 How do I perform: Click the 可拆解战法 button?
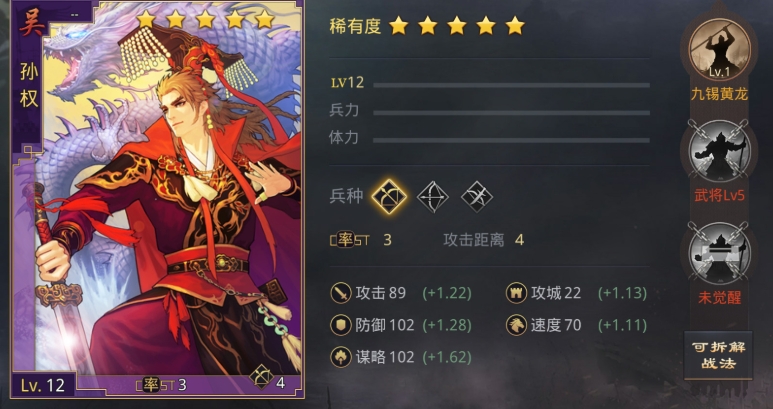(x=718, y=355)
